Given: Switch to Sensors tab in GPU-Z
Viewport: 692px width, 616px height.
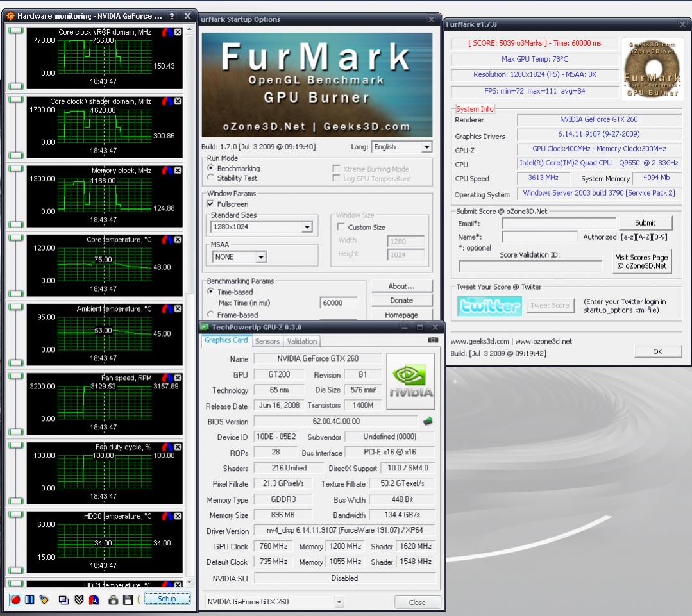Looking at the screenshot, I should 267,341.
